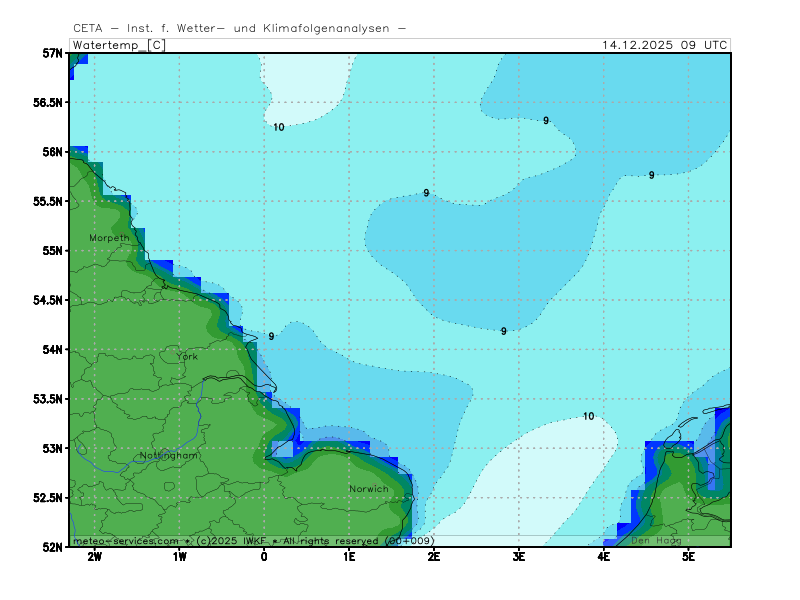This screenshot has height=600, width=800.
Task: Select the 0 longitude axis label
Action: tap(264, 556)
